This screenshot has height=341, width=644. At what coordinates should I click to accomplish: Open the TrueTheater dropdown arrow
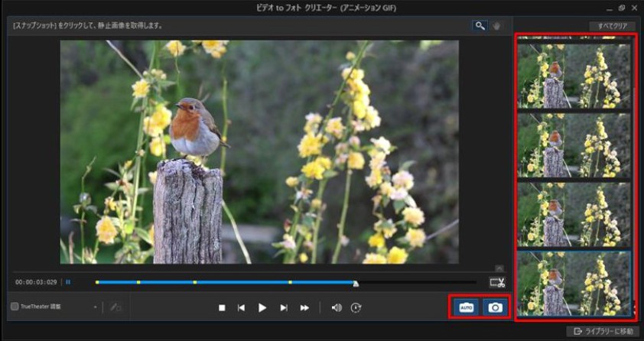[96, 307]
